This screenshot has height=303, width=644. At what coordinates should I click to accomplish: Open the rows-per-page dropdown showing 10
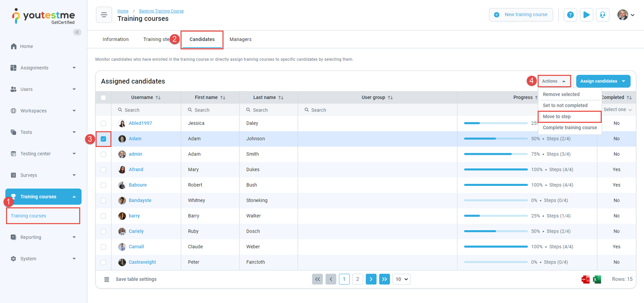[401, 279]
